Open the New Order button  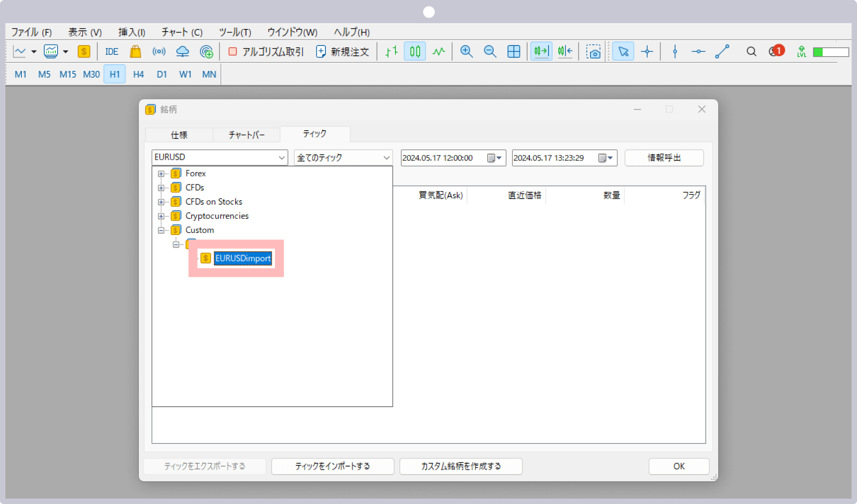[342, 52]
